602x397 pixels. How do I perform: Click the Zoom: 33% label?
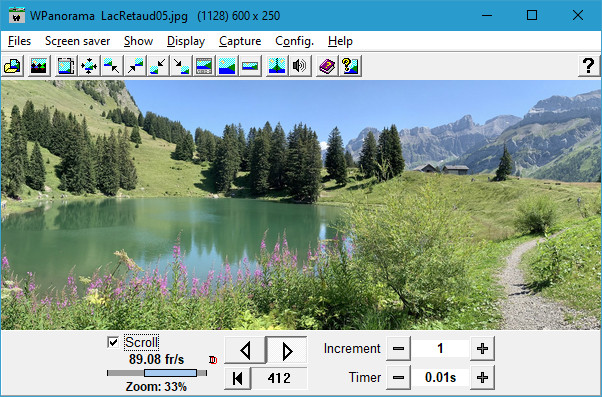(x=156, y=387)
